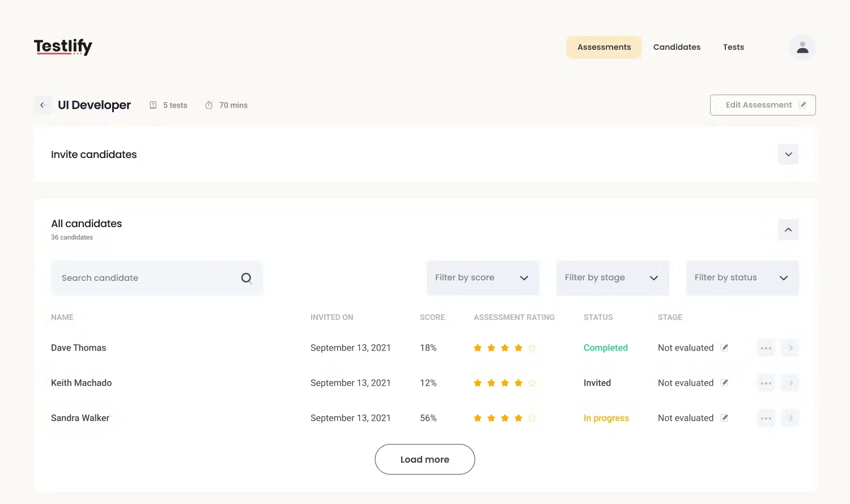Image resolution: width=850 pixels, height=504 pixels.
Task: Switch to the Candidates tab
Action: pyautogui.click(x=677, y=47)
